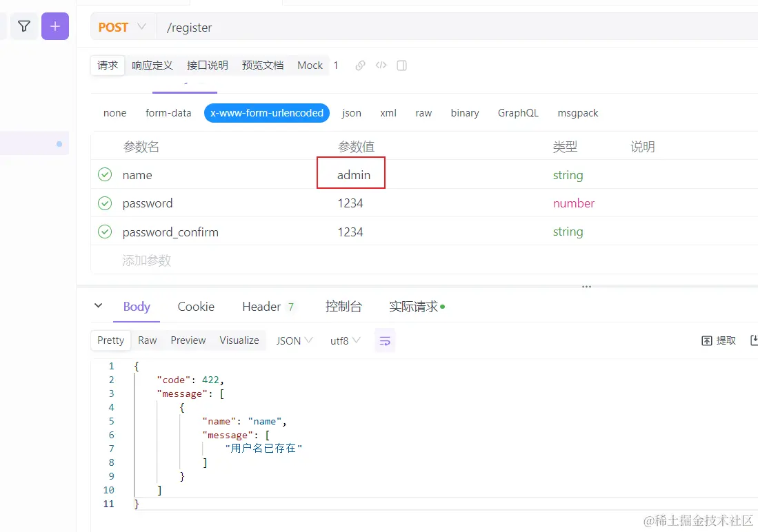Select binary body type
The width and height of the screenshot is (758, 532).
click(x=465, y=113)
